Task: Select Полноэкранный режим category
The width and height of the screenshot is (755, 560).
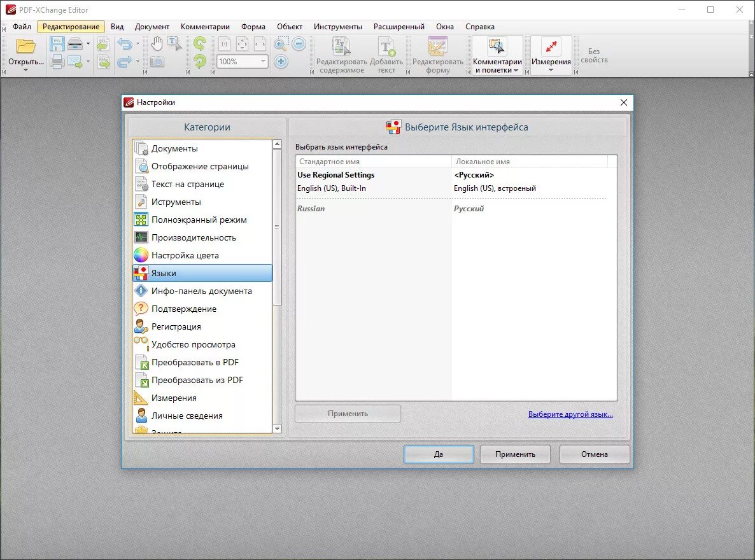Action: tap(202, 220)
